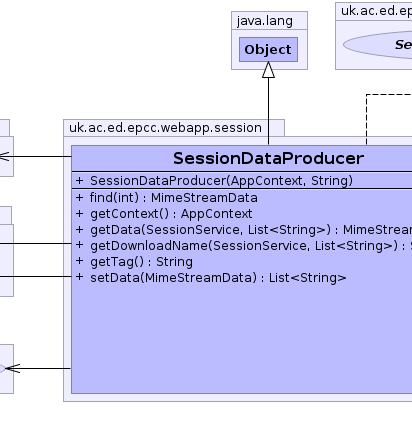
Task: Click the partially visible uk.ac.ed package label at the top right
Action: pyautogui.click(x=376, y=11)
